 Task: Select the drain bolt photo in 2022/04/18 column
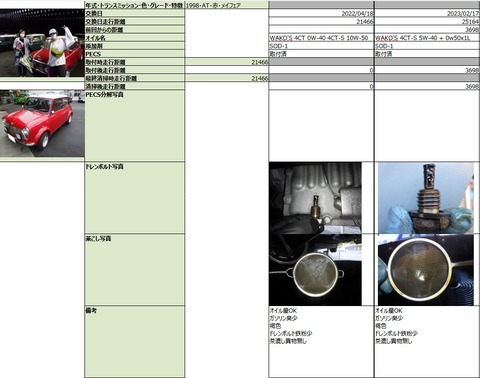(315, 198)
